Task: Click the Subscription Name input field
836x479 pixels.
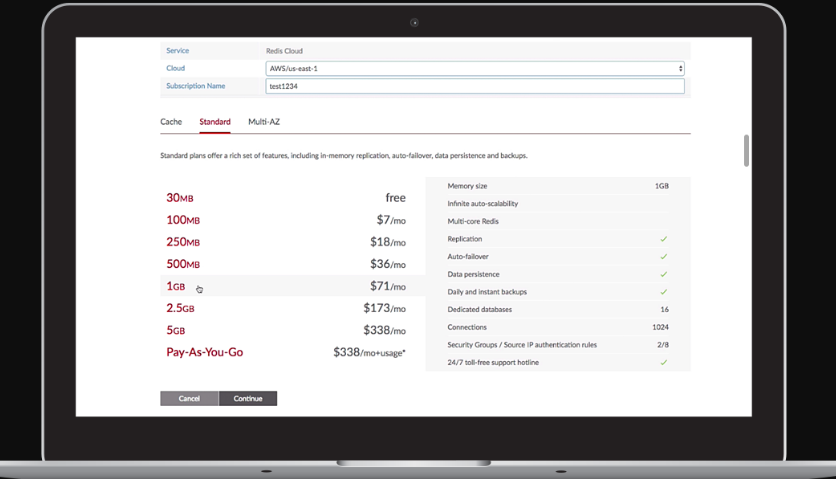Action: pos(475,86)
